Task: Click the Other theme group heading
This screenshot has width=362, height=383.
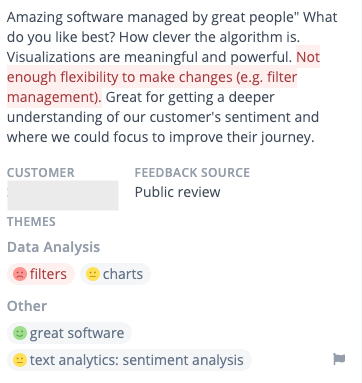Action: click(x=27, y=306)
